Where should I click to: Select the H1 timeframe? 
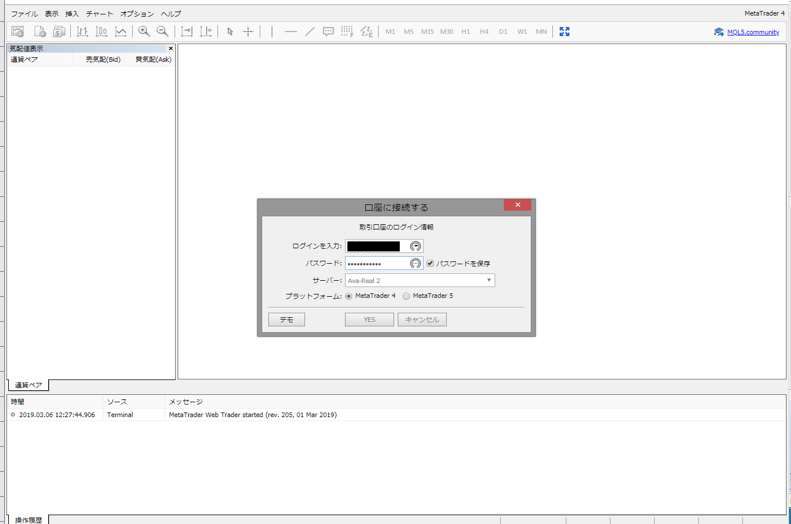click(x=466, y=32)
